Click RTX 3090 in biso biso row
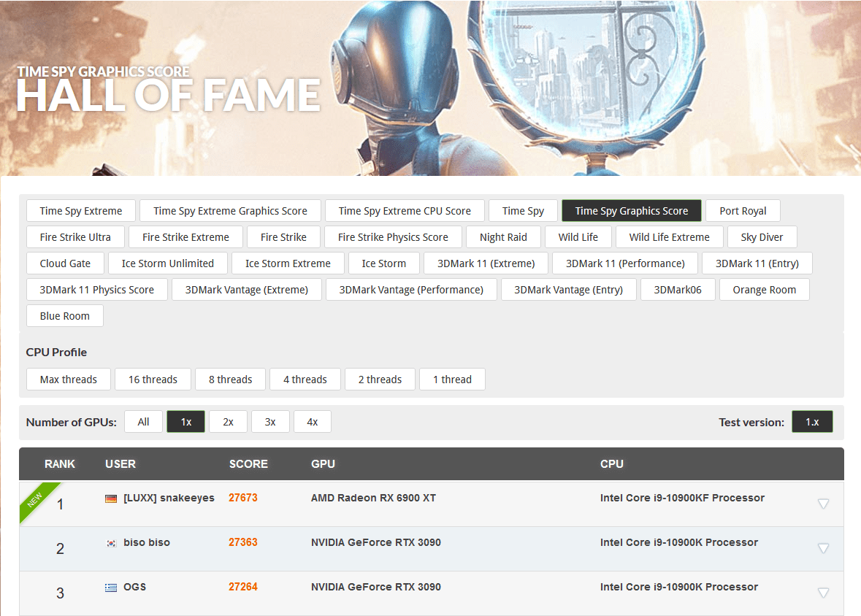This screenshot has width=861, height=616. [x=375, y=542]
